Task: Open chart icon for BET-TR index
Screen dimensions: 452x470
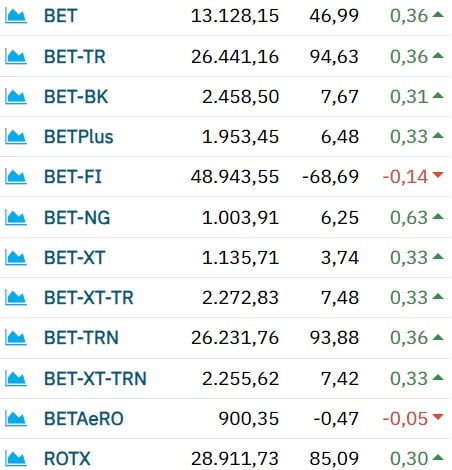Action: tap(16, 57)
